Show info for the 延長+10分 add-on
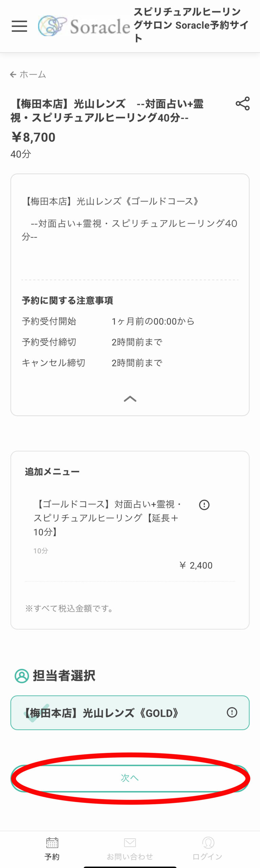Image resolution: width=260 pixels, height=868 pixels. pos(204,505)
